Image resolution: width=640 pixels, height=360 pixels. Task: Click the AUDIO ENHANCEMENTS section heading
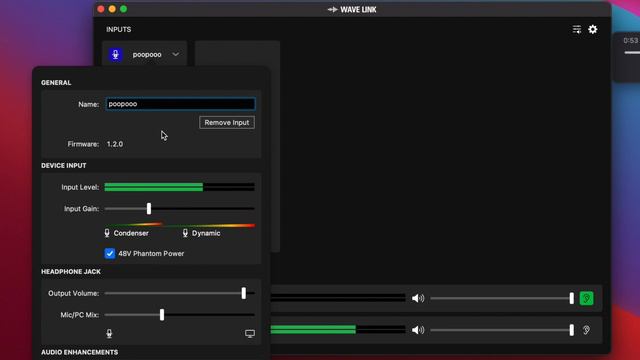click(80, 352)
